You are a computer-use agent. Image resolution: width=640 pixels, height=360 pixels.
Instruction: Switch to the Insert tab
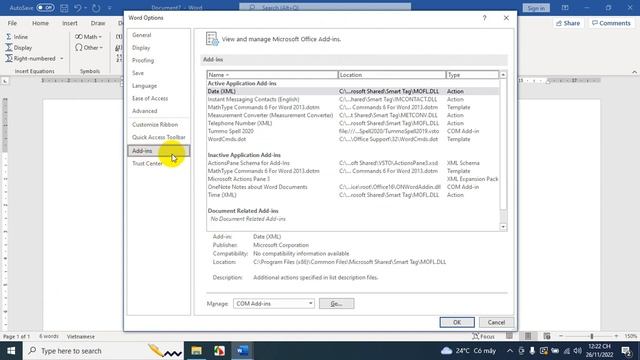(70, 23)
